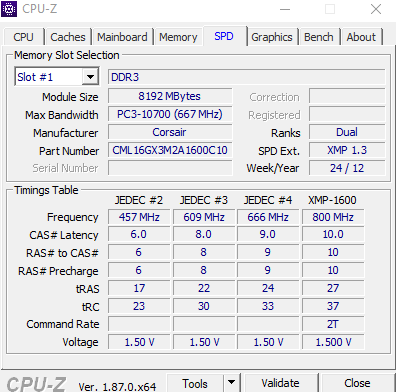Click the 800 MHz XMP frequency cell
This screenshot has height=392, width=396.
[x=333, y=217]
